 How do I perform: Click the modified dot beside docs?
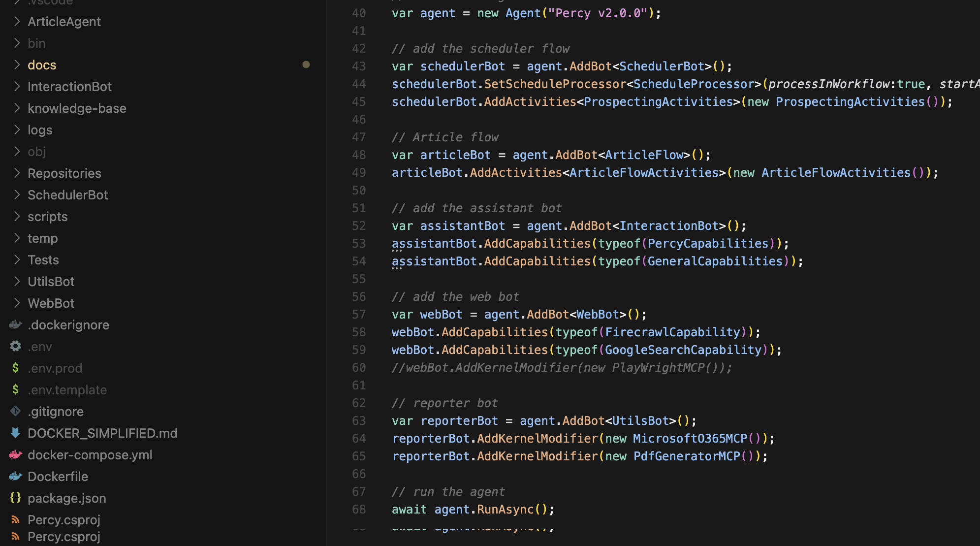307,64
